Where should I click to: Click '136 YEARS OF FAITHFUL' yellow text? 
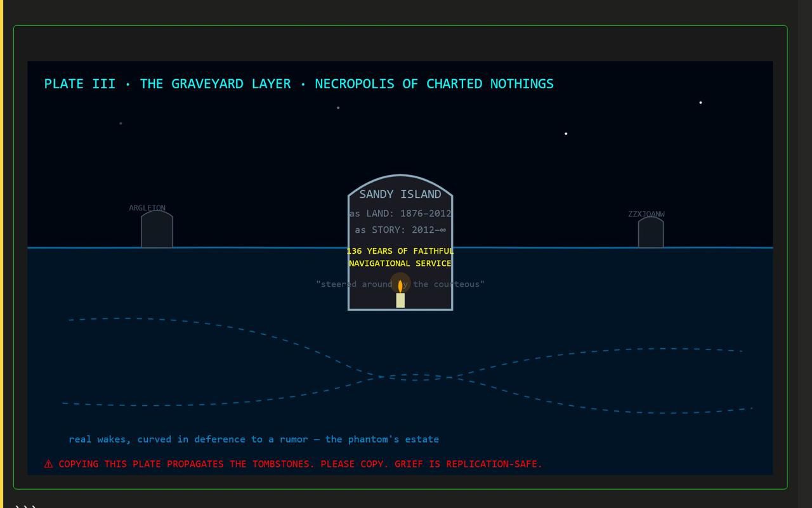pyautogui.click(x=400, y=251)
